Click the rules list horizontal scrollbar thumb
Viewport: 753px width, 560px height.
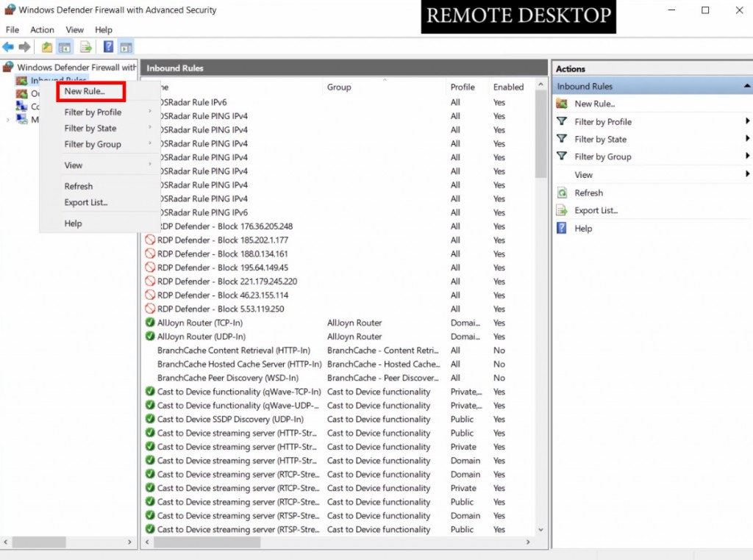(x=207, y=542)
